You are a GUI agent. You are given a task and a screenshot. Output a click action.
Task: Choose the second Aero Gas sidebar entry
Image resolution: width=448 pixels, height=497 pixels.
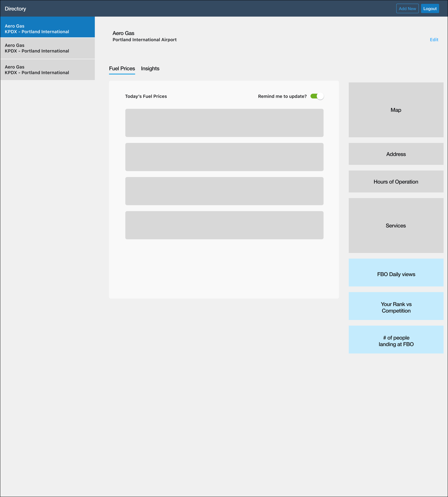[47, 48]
